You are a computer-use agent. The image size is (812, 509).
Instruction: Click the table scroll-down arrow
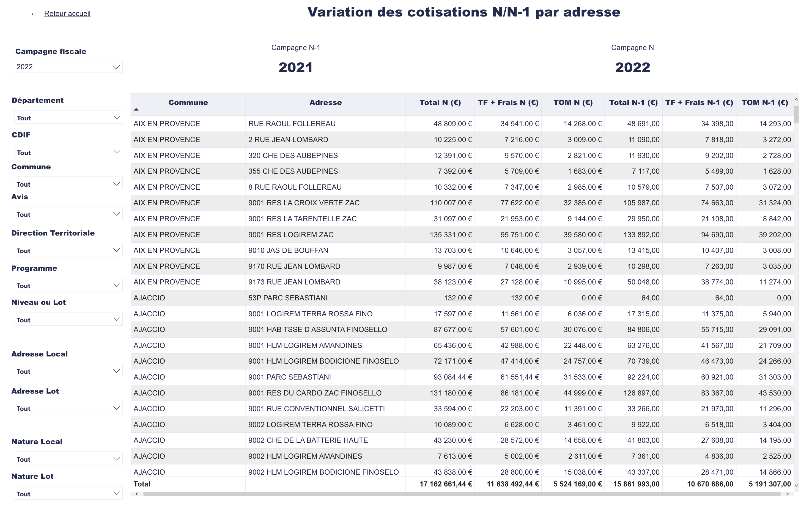796,485
